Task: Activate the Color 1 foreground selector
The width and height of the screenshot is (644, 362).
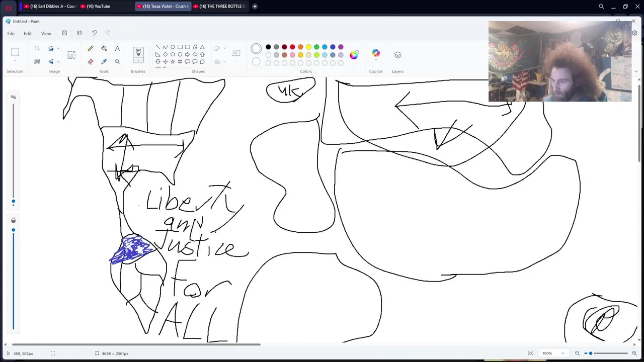Action: [256, 49]
